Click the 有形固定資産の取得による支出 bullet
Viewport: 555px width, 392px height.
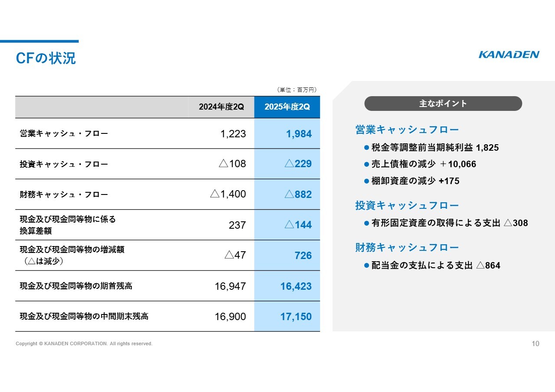(449, 223)
